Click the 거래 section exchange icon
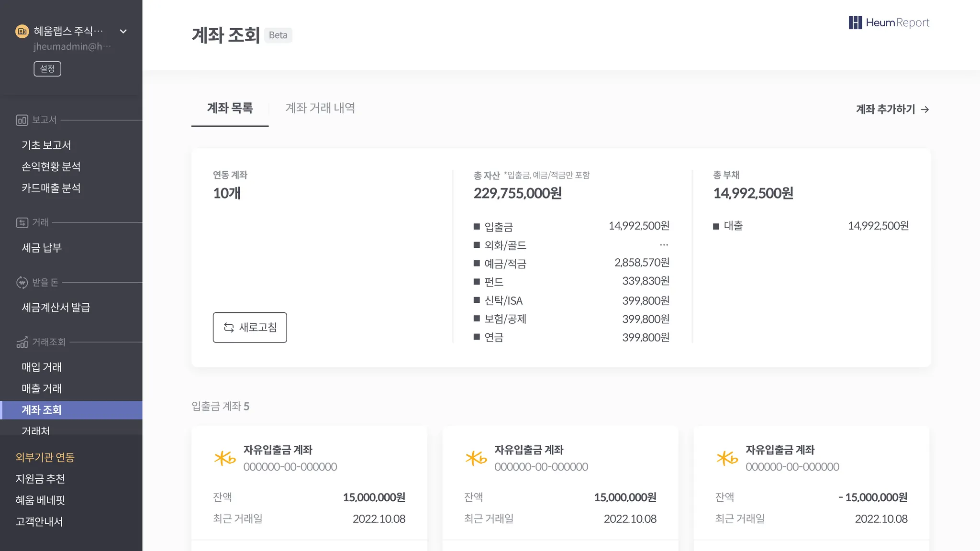980x551 pixels. click(x=22, y=222)
